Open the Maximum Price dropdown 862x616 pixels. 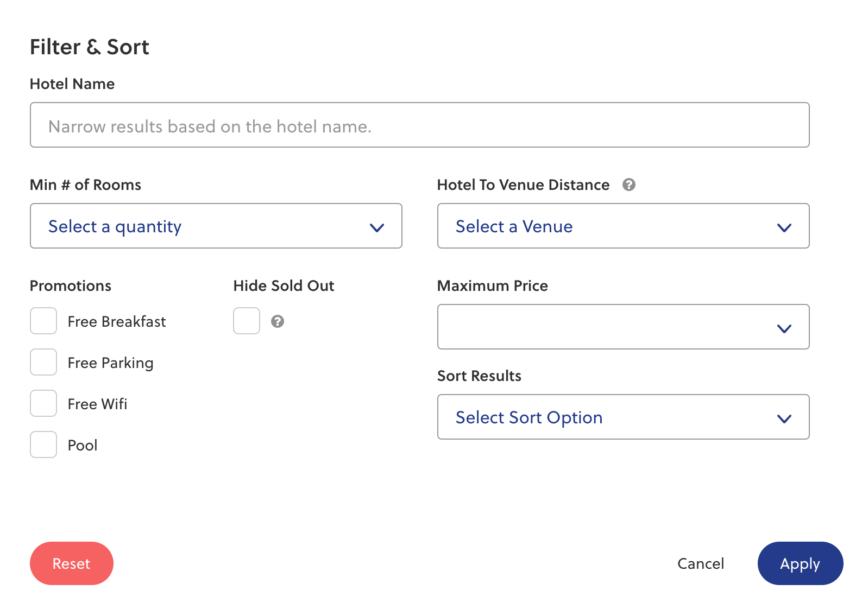[x=622, y=327]
